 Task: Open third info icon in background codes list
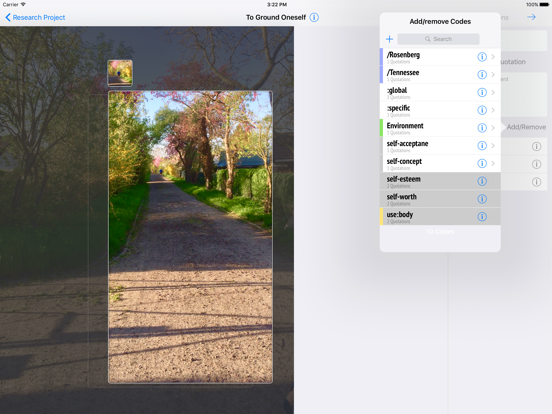point(536,182)
